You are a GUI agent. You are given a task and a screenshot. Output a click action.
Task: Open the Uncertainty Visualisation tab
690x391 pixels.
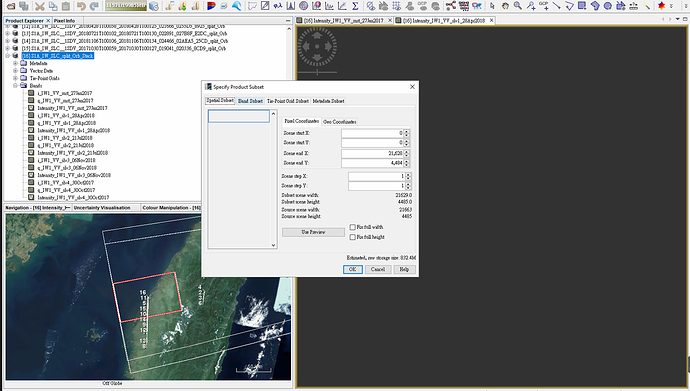[x=102, y=208]
